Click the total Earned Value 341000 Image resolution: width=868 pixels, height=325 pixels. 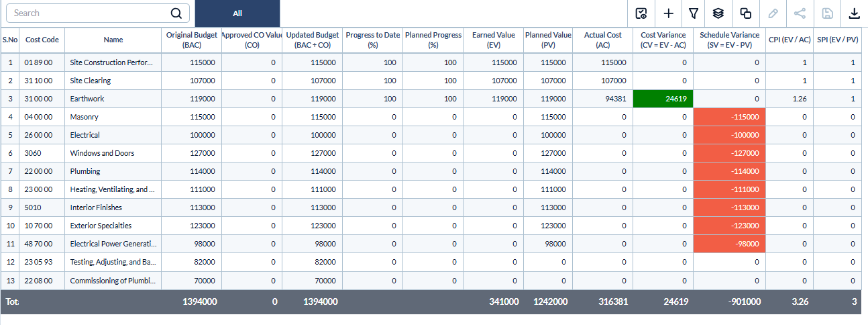pos(504,302)
